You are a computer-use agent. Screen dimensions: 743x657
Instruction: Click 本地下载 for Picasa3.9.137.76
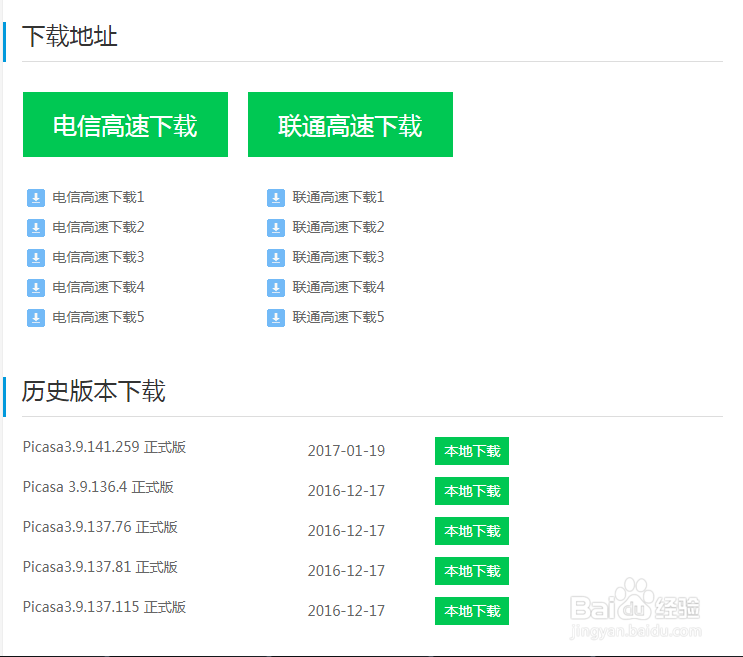[x=472, y=531]
